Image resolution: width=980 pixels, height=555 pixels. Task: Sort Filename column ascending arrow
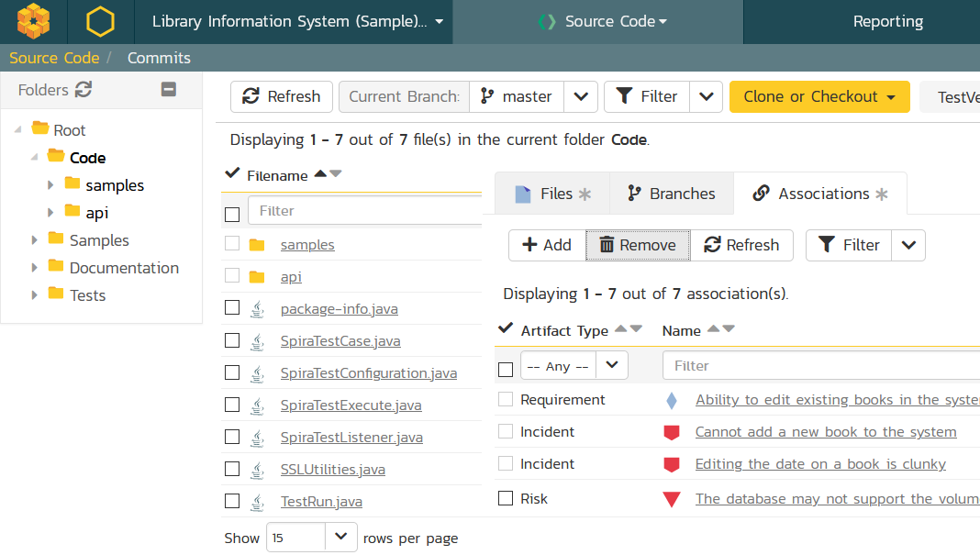click(320, 174)
